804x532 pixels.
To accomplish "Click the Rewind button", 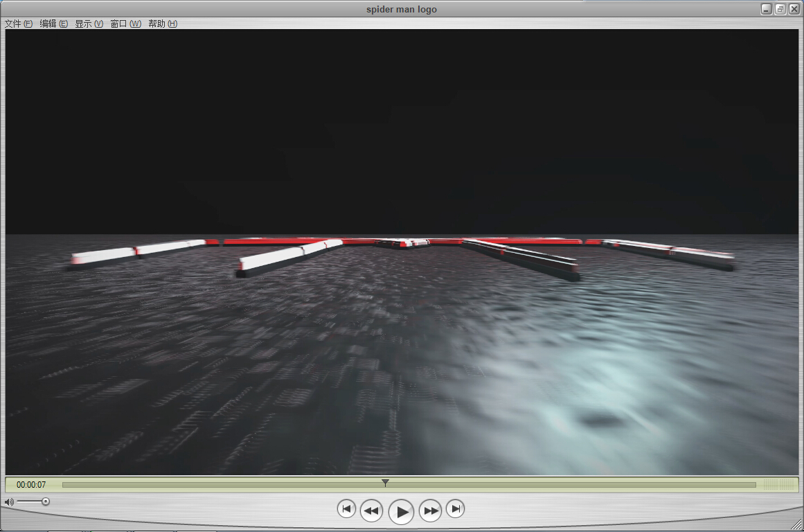I will coord(371,511).
